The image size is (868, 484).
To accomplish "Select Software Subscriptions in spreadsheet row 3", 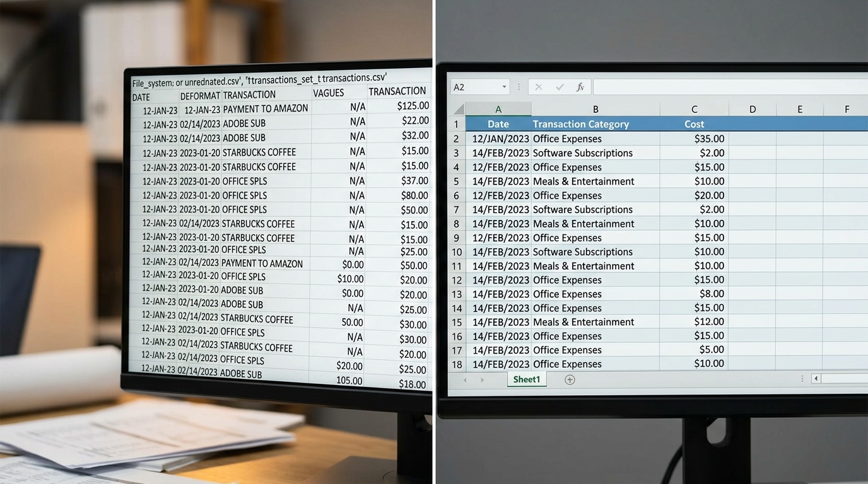I will (595, 153).
